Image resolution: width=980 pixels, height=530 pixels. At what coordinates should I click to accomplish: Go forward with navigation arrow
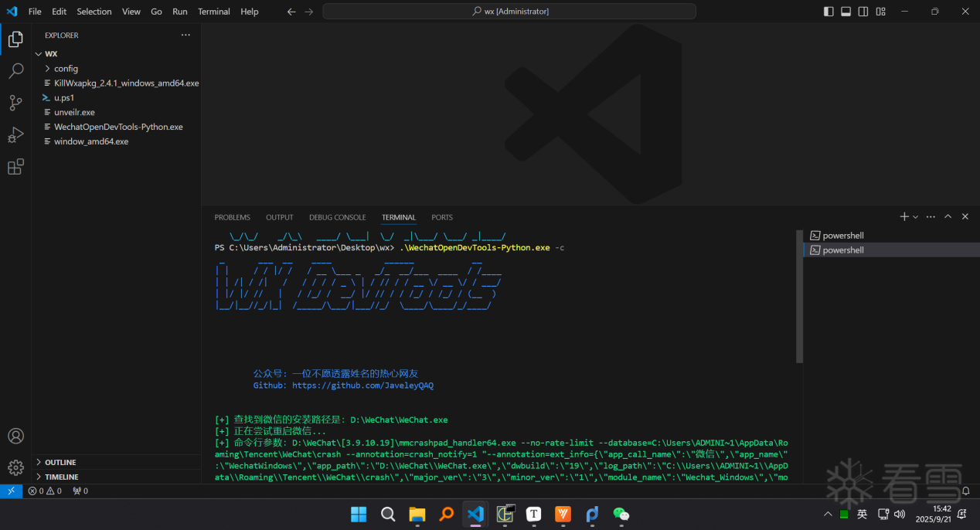(x=309, y=12)
